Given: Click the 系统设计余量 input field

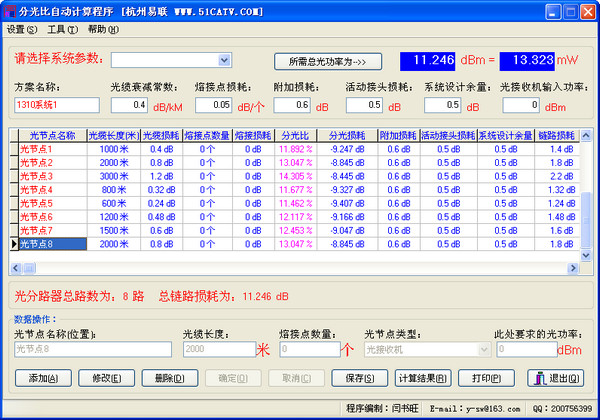Looking at the screenshot, I should click(442, 105).
